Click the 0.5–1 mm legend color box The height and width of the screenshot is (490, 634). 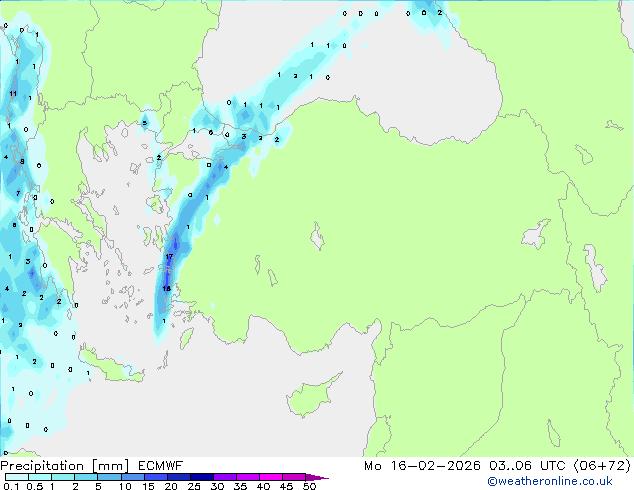[x=40, y=477]
